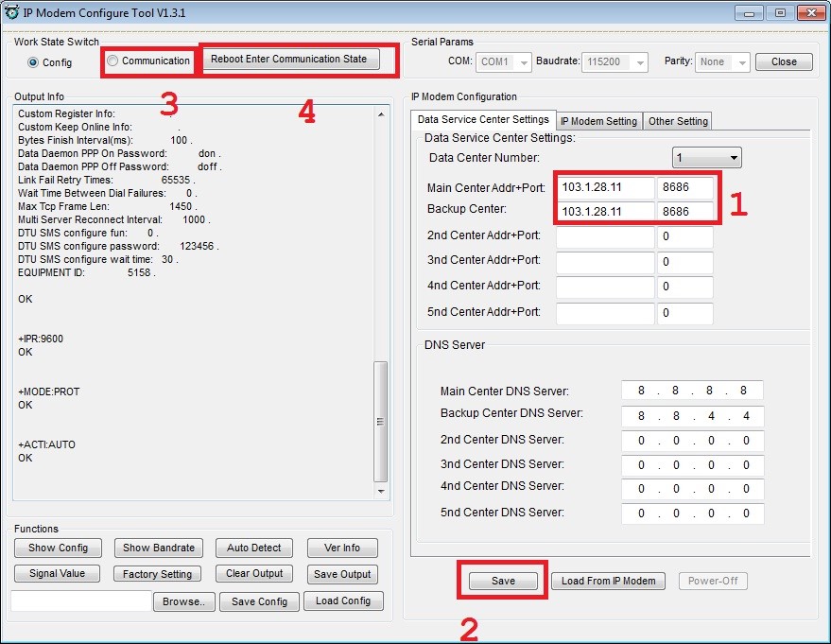Click the Output Info scrollbar thumb

pos(381,422)
